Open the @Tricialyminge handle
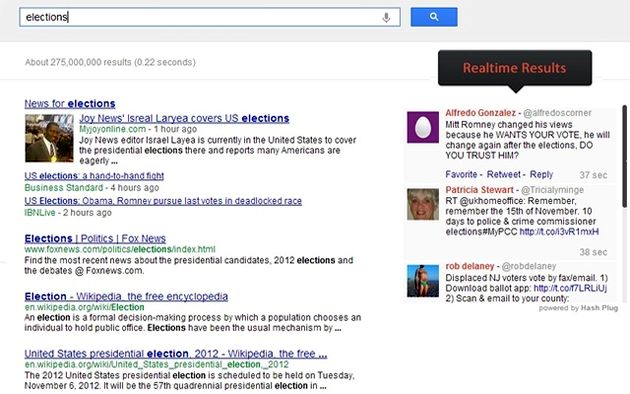The width and height of the screenshot is (630, 394). pos(552,190)
